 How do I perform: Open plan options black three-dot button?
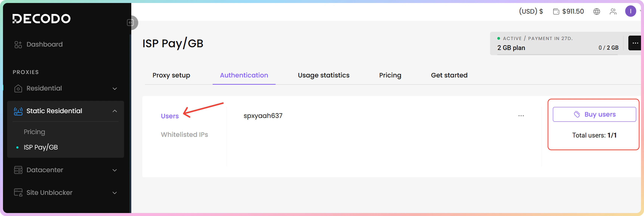pos(635,43)
